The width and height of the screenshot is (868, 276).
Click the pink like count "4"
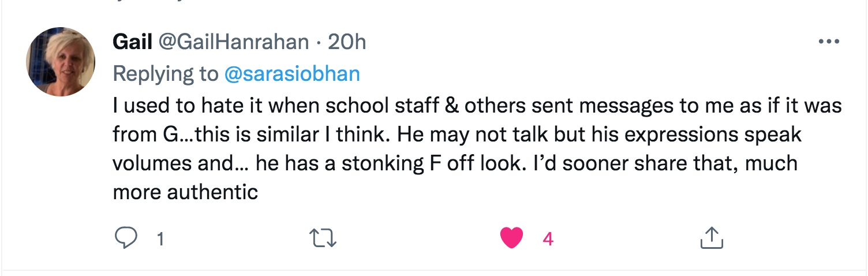548,238
